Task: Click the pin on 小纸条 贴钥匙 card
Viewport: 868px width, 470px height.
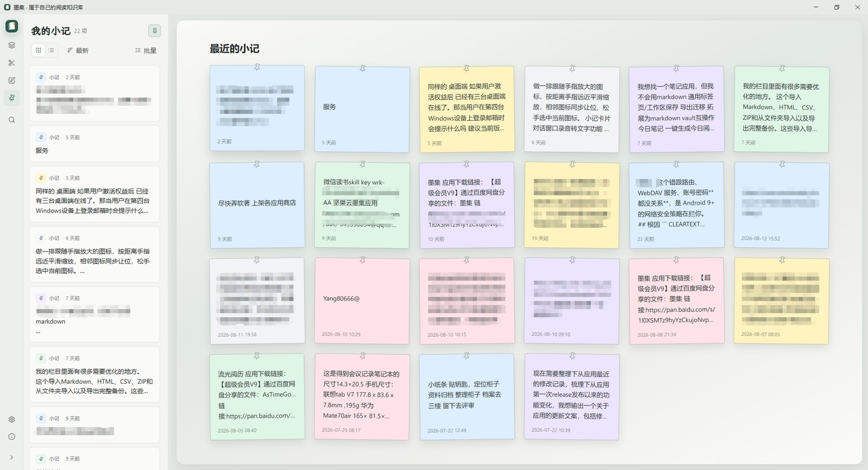Action: coord(467,356)
